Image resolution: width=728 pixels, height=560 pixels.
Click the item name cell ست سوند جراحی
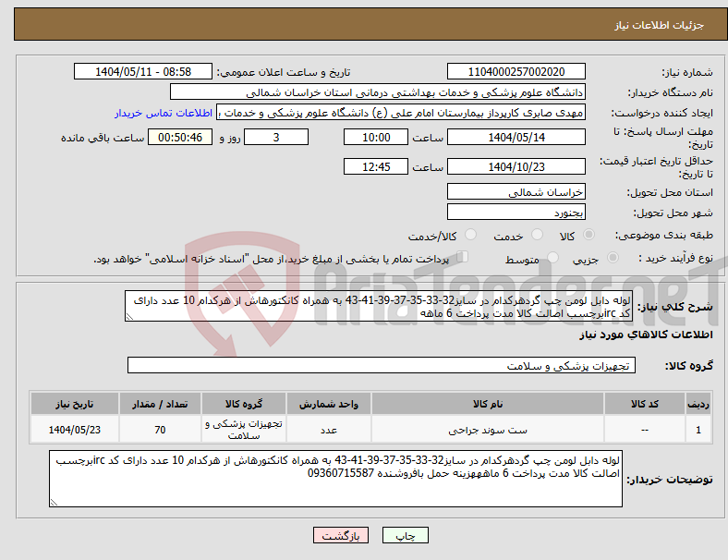pyautogui.click(x=488, y=430)
